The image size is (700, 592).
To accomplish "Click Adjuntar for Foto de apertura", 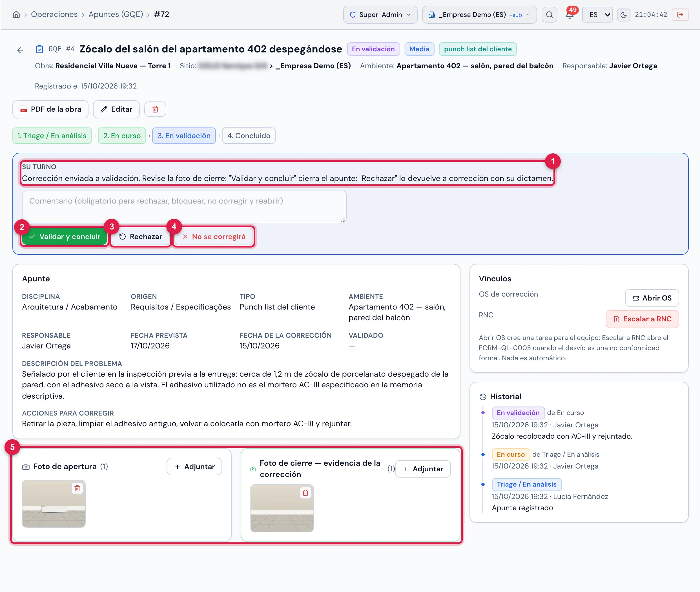I will point(194,467).
